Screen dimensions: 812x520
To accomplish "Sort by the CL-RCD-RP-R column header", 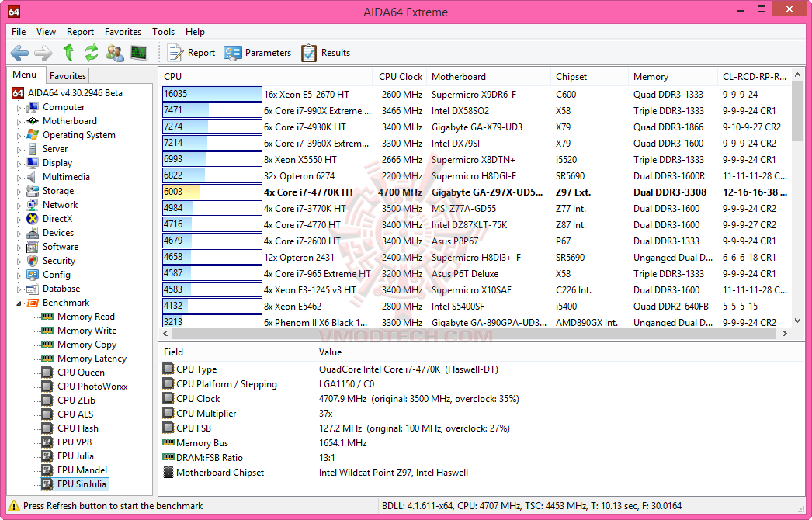I will (754, 77).
